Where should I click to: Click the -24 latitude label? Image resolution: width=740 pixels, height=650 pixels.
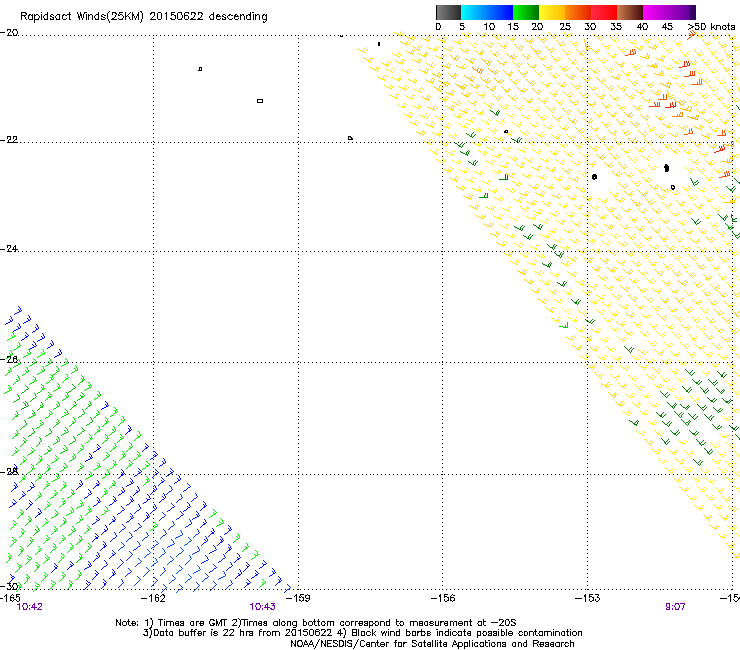coord(9,249)
